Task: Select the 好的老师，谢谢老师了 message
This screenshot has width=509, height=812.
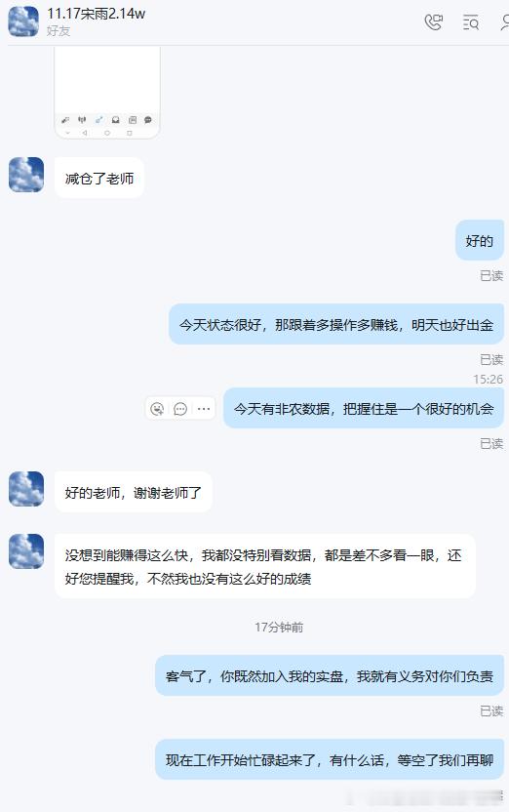Action: [134, 492]
